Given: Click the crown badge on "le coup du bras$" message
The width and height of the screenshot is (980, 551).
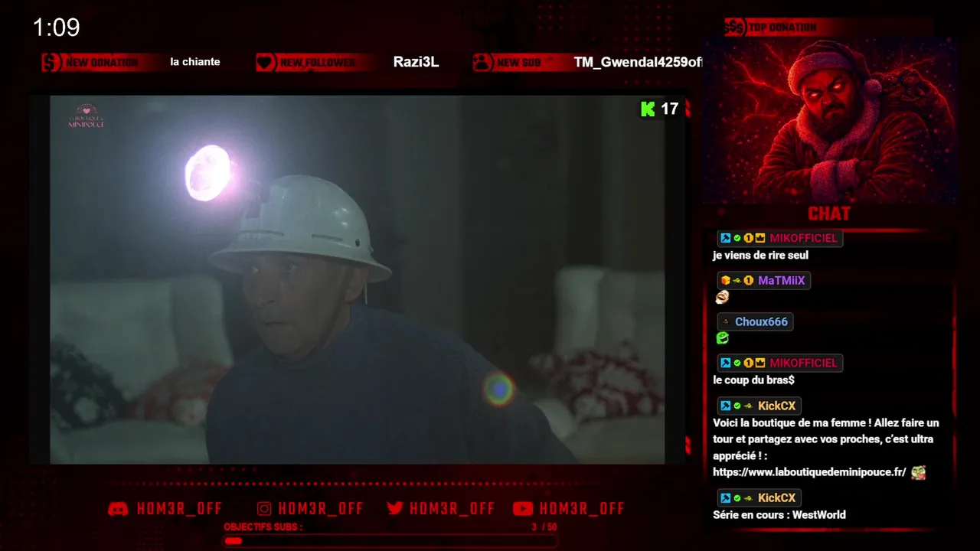Looking at the screenshot, I should point(760,363).
